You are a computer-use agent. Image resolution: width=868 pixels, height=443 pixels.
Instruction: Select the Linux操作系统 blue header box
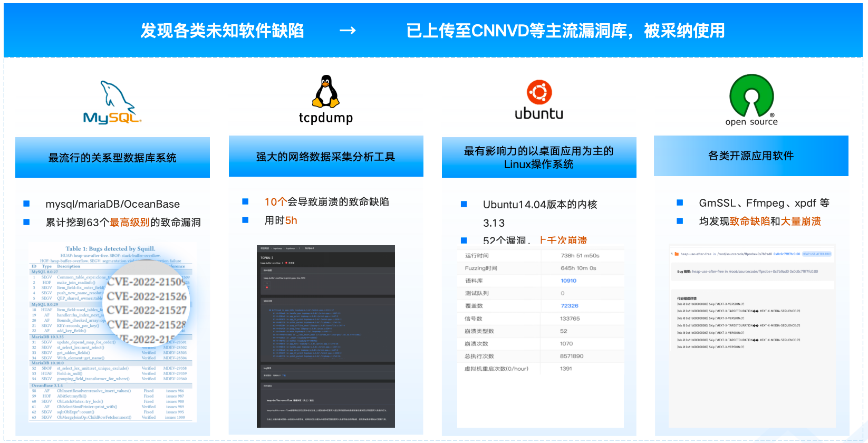(538, 158)
